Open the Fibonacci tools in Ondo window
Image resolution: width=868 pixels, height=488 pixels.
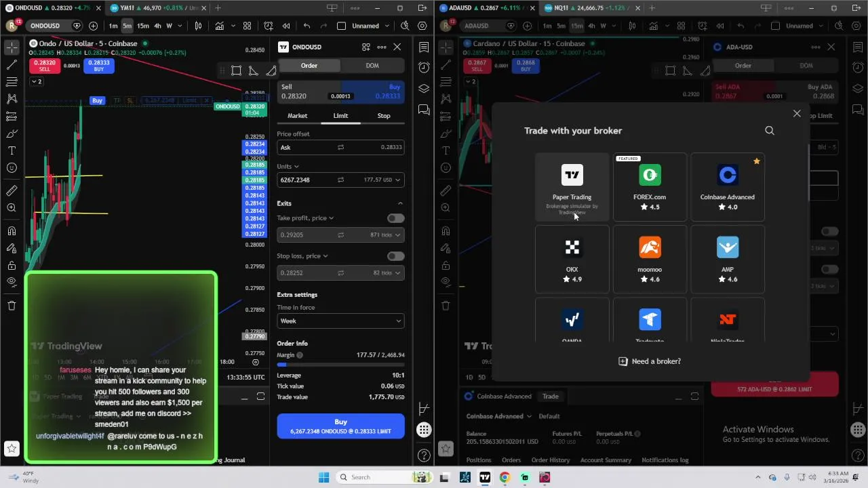click(12, 82)
